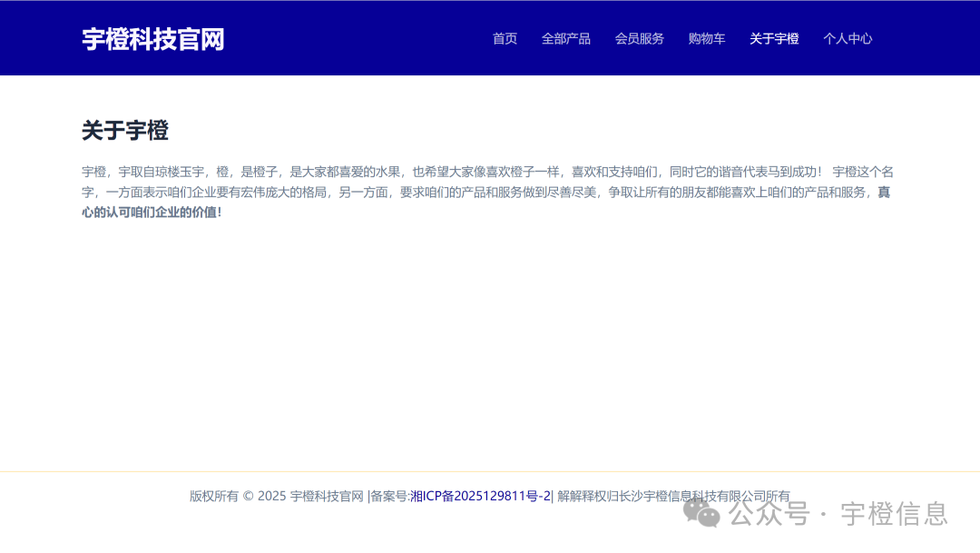Open the 购物车 navigation link
980x553 pixels.
tap(707, 38)
